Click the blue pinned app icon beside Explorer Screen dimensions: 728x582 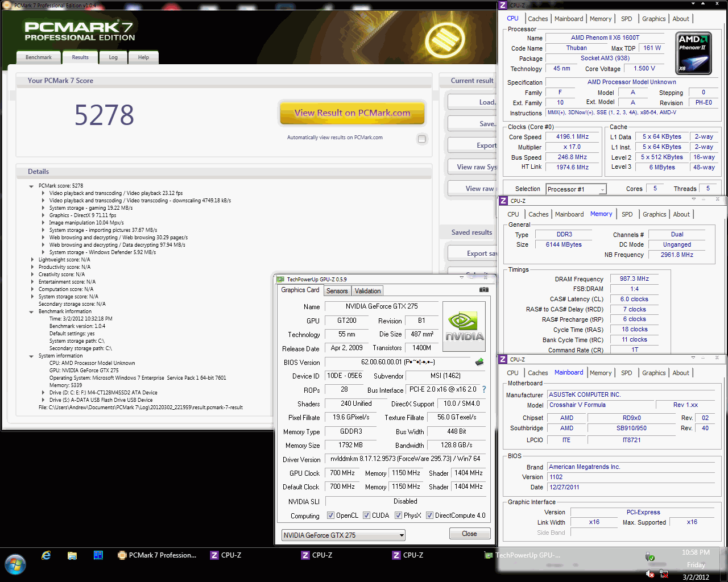pos(98,555)
